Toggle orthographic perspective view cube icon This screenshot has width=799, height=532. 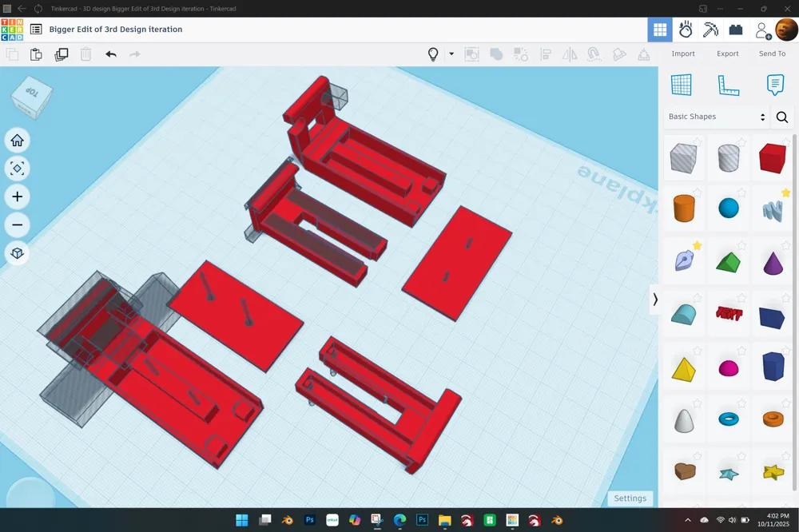click(18, 253)
